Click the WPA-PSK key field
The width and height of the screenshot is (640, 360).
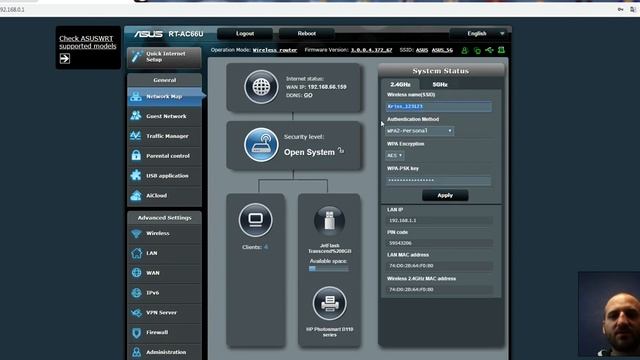point(438,180)
